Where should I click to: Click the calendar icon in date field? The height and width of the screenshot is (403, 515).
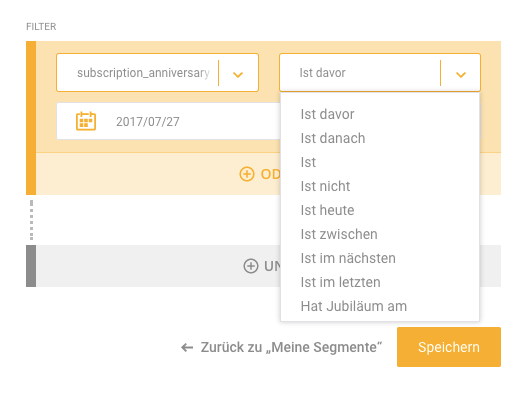coord(86,121)
